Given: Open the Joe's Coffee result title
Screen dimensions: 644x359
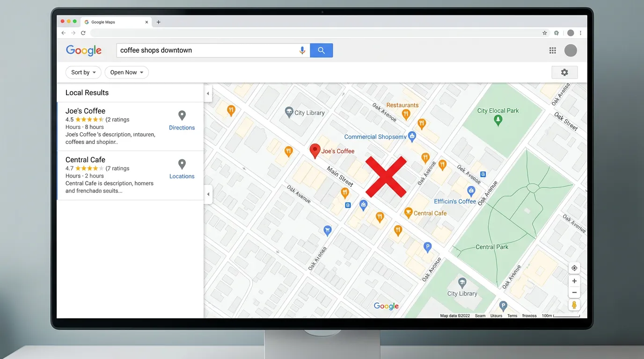Looking at the screenshot, I should point(85,111).
